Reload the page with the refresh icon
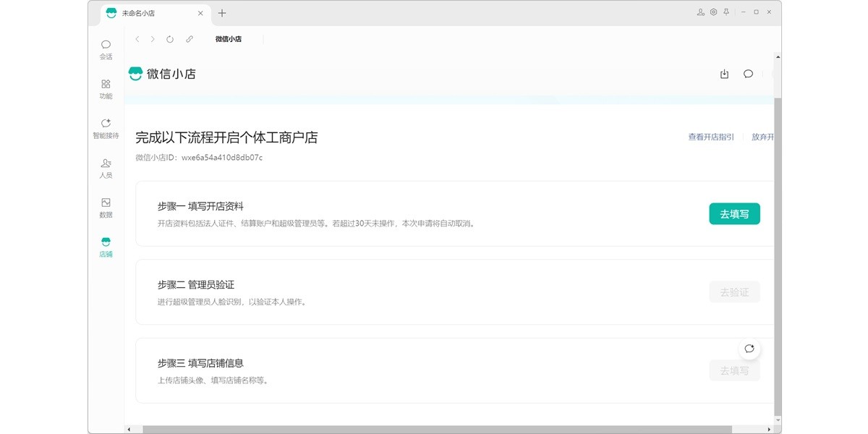Image resolution: width=868 pixels, height=434 pixels. click(x=169, y=40)
